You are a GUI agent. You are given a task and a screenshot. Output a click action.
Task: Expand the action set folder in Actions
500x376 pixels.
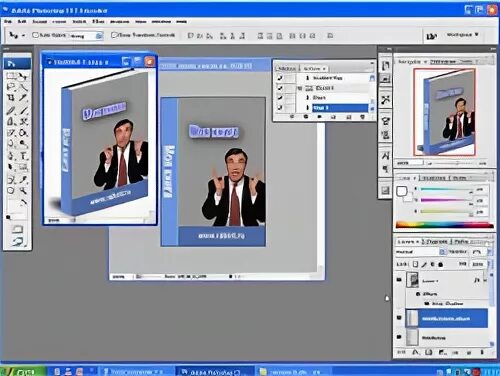tap(299, 88)
